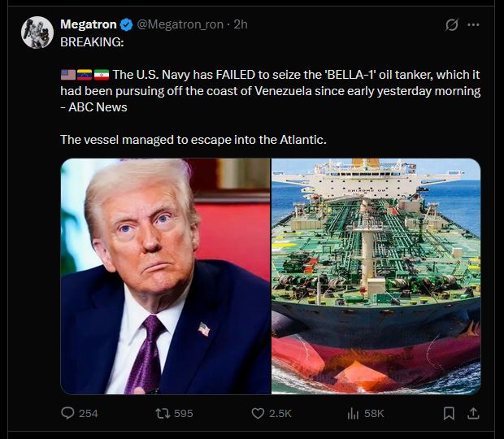Open the Megatron display name link
The width and height of the screenshot is (504, 439).
[89, 24]
